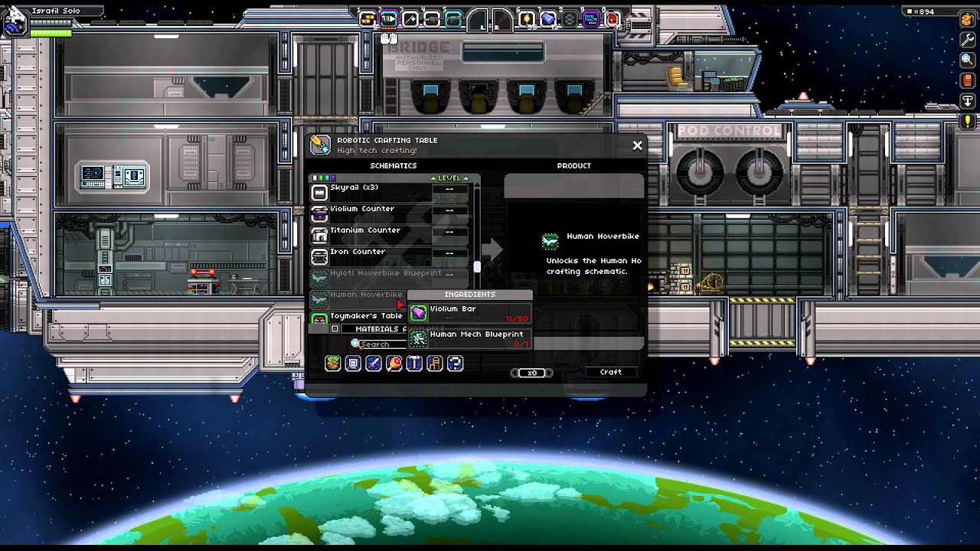This screenshot has height=551, width=980.
Task: Click the left hand slot L
Action: (478, 19)
